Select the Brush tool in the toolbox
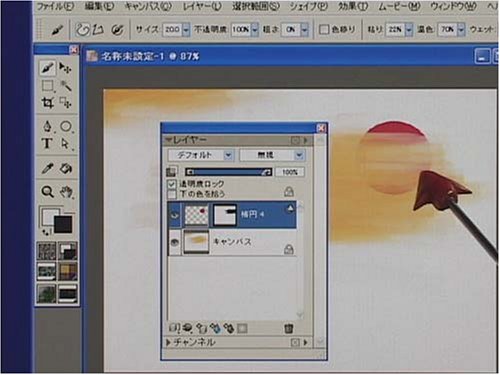This screenshot has height=375, width=500. click(x=47, y=68)
